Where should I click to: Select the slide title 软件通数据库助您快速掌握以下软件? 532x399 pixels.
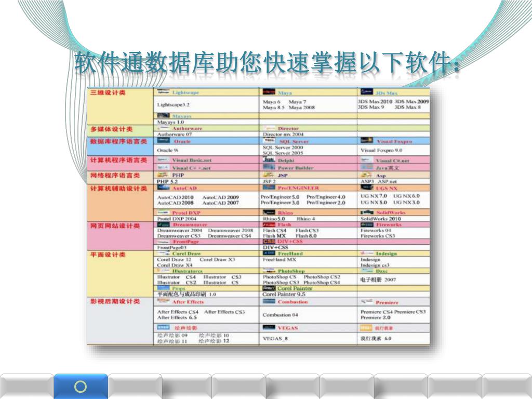(268, 62)
